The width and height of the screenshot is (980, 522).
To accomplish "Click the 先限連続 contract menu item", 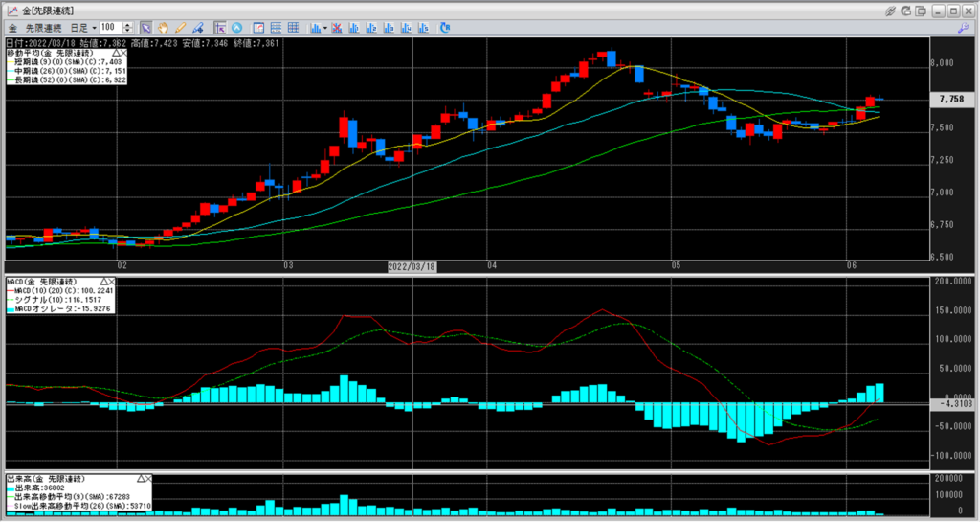I will coord(42,28).
